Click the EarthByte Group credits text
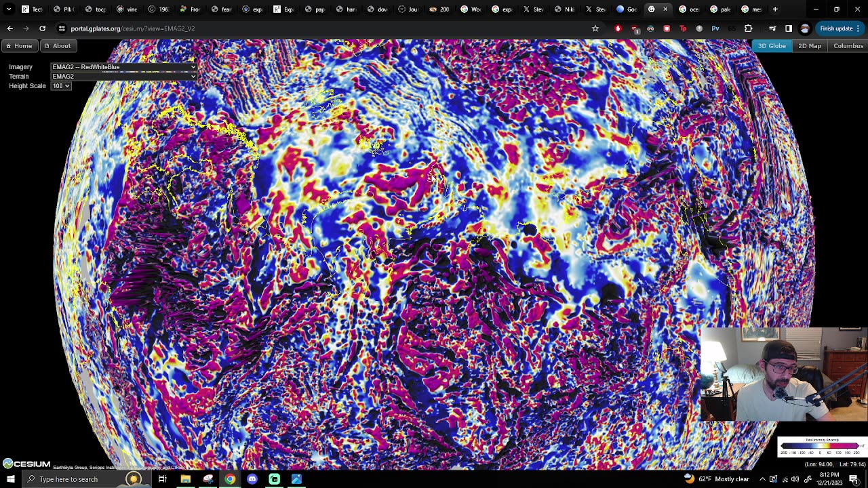868x488 pixels. point(119,468)
